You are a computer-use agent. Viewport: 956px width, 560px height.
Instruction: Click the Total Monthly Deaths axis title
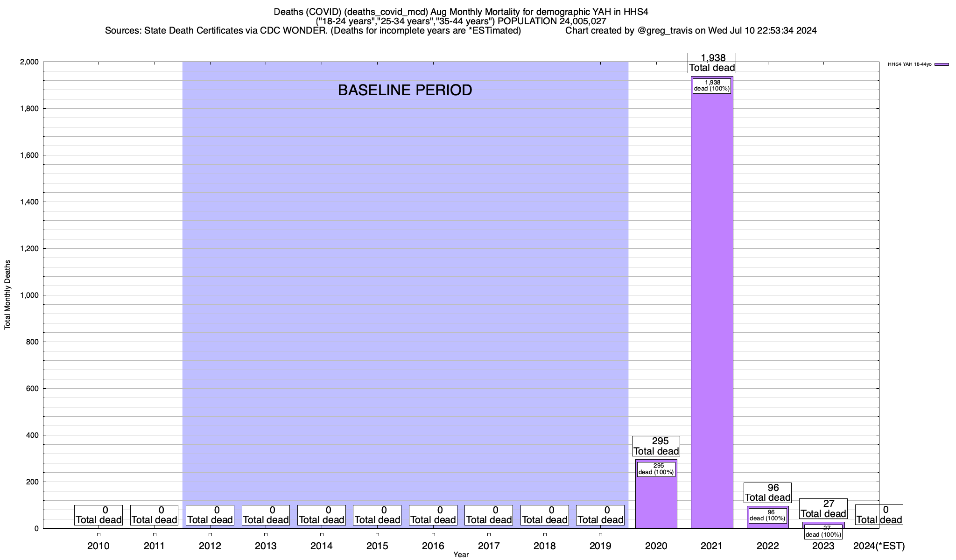coord(7,295)
